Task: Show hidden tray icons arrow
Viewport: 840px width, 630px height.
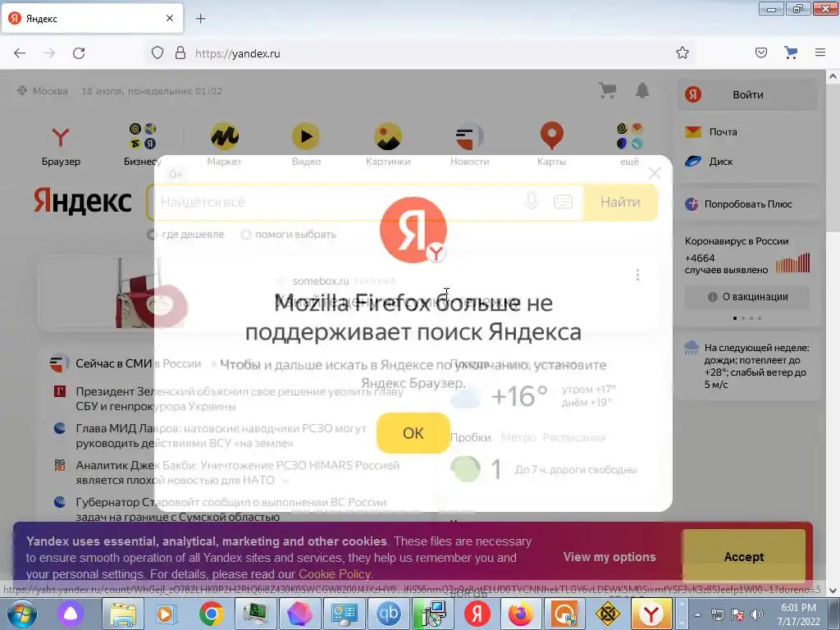Action: point(697,614)
